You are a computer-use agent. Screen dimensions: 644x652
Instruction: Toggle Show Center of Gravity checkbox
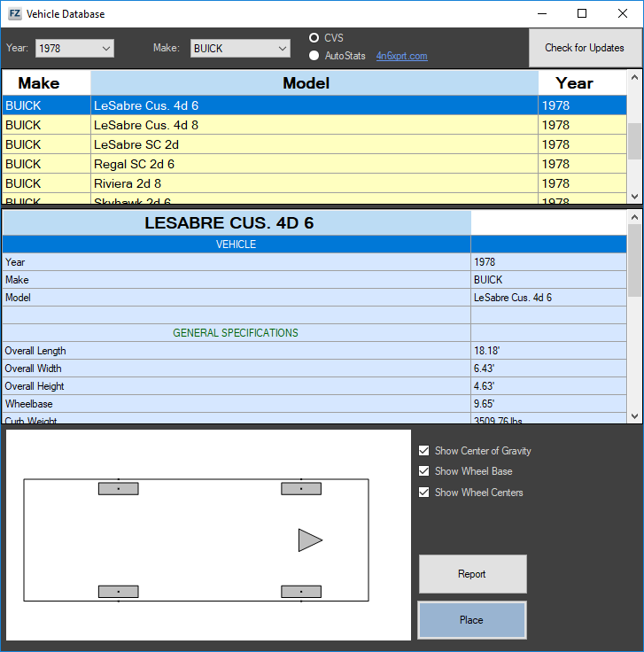(424, 450)
